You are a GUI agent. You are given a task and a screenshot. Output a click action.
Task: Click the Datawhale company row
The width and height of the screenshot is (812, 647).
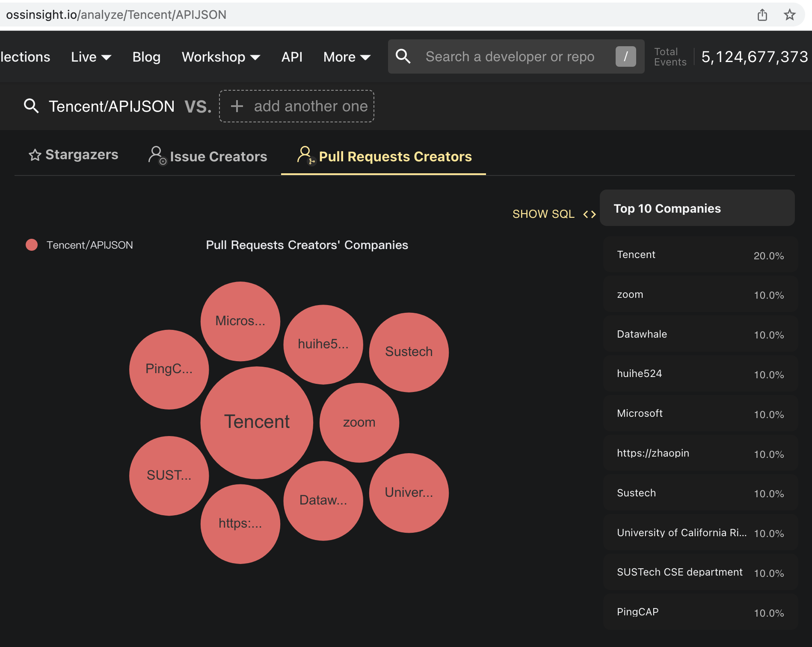[x=700, y=334]
